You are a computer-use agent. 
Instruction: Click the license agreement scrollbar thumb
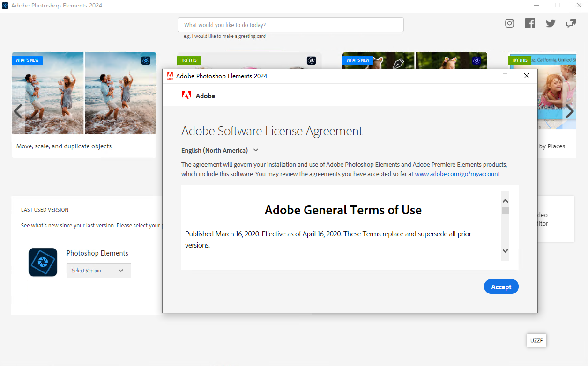click(x=505, y=211)
